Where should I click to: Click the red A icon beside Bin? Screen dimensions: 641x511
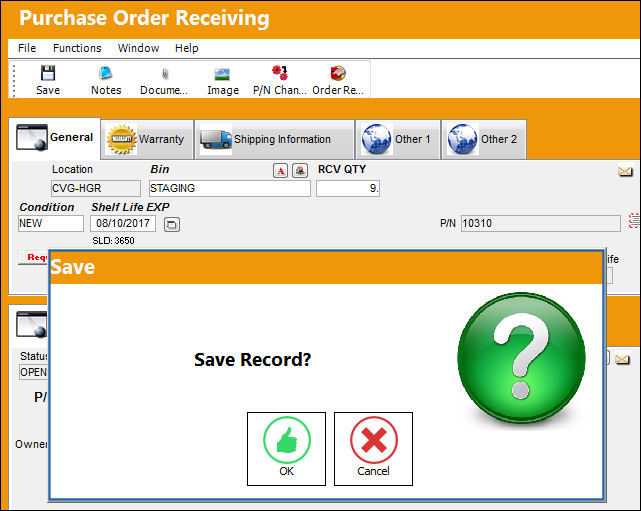(x=280, y=171)
